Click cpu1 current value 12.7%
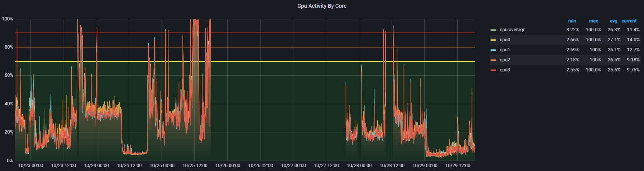The height and width of the screenshot is (171, 644). (x=633, y=50)
